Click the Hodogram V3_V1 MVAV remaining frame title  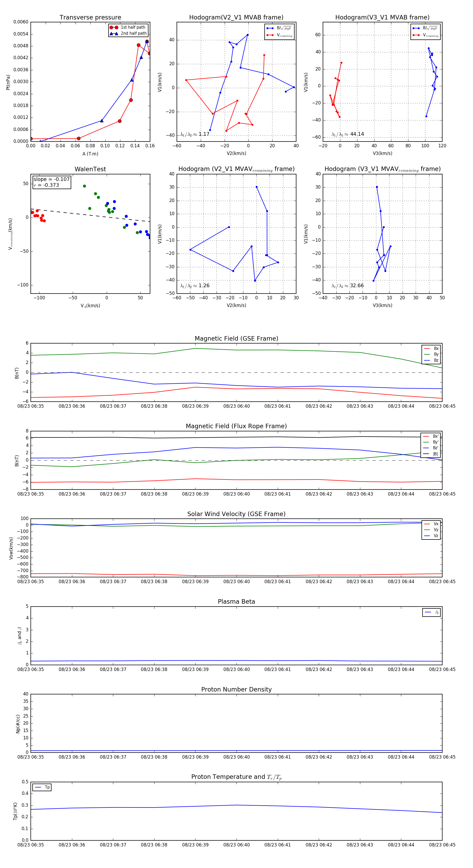tap(382, 169)
